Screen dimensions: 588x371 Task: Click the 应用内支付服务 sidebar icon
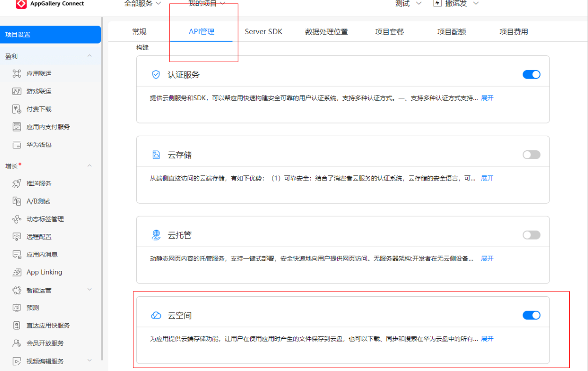pyautogui.click(x=17, y=127)
